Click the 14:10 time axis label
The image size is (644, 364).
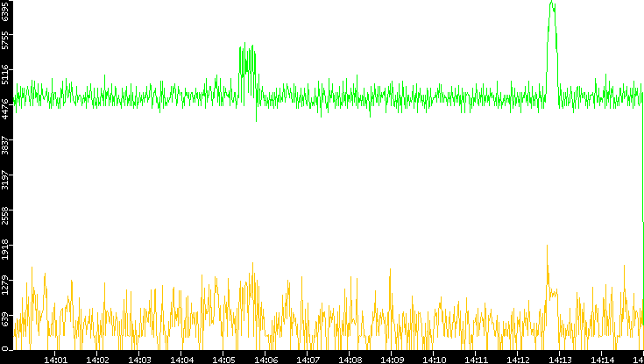(434, 360)
